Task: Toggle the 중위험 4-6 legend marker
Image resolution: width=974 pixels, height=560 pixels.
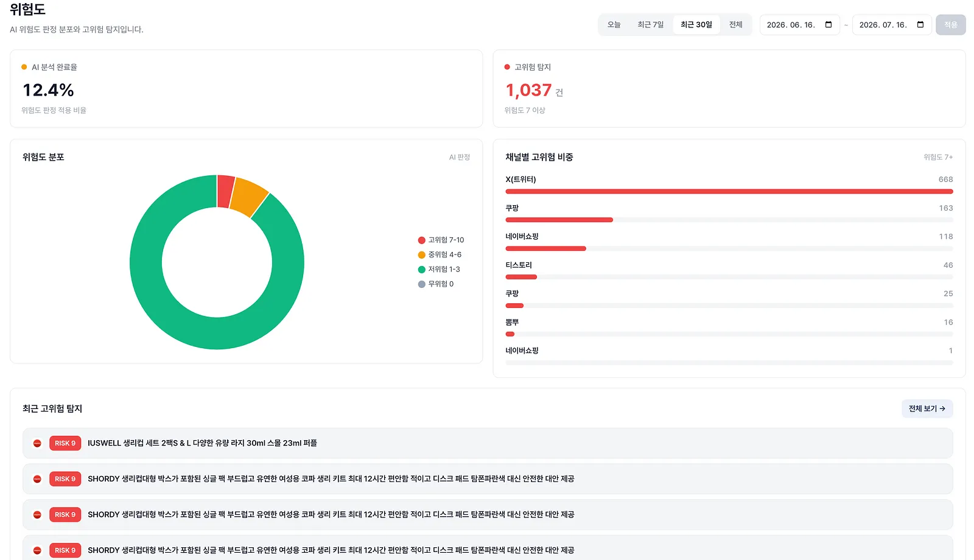Action: click(x=421, y=255)
